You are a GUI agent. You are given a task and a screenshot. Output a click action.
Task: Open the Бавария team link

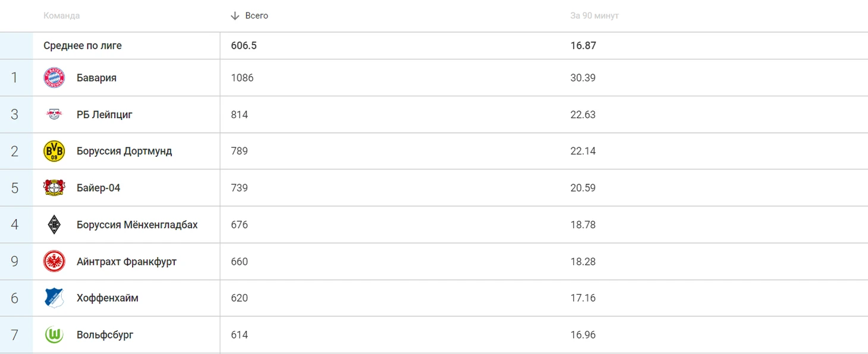pyautogui.click(x=96, y=78)
